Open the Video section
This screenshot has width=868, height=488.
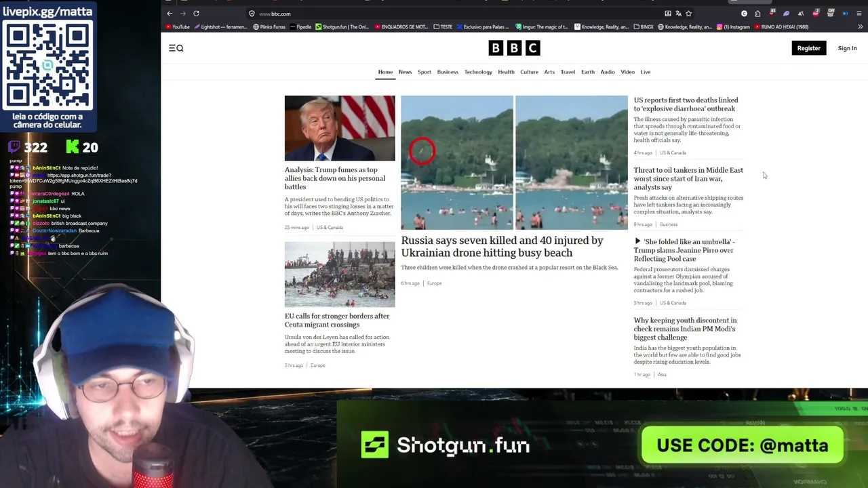628,72
